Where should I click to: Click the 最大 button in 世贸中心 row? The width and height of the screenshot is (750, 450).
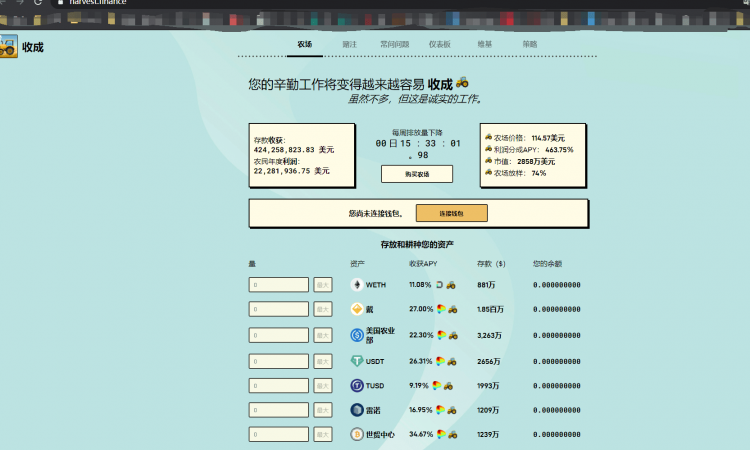(x=323, y=434)
